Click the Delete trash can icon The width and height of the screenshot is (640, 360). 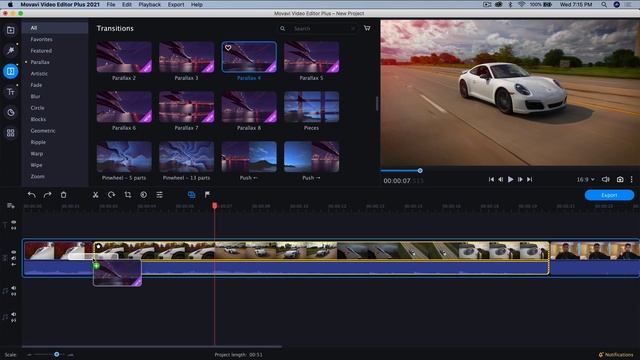63,195
